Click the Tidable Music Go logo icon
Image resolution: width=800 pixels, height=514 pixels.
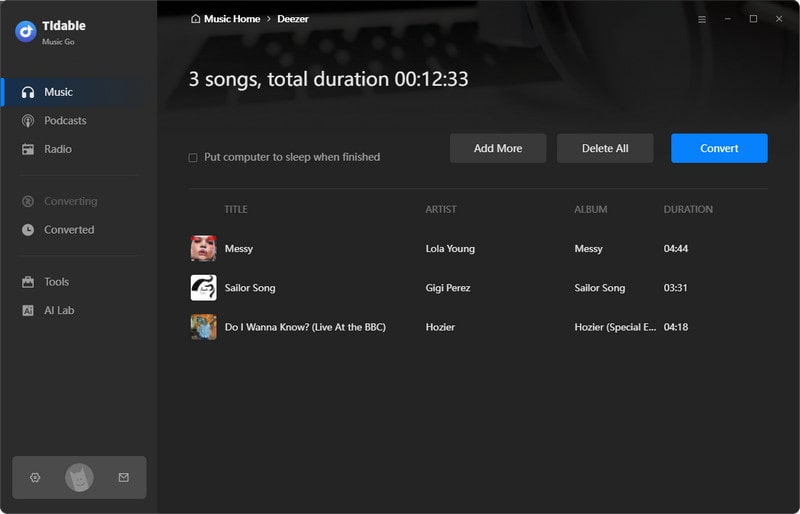[26, 31]
